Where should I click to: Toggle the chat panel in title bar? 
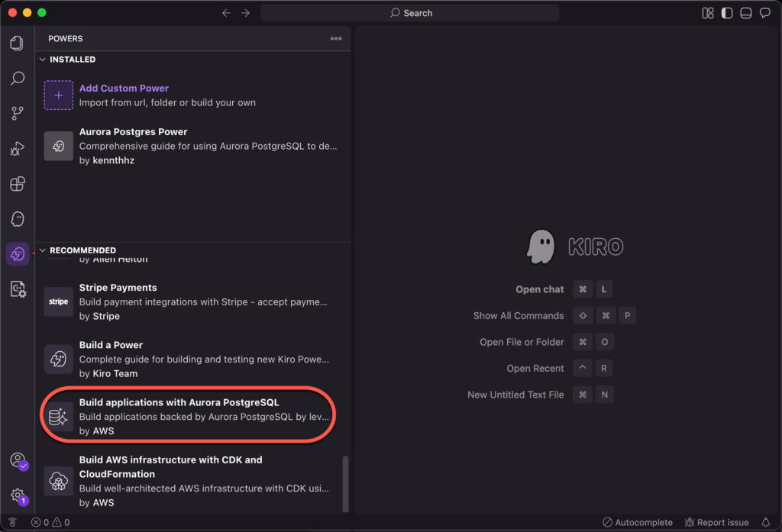764,13
